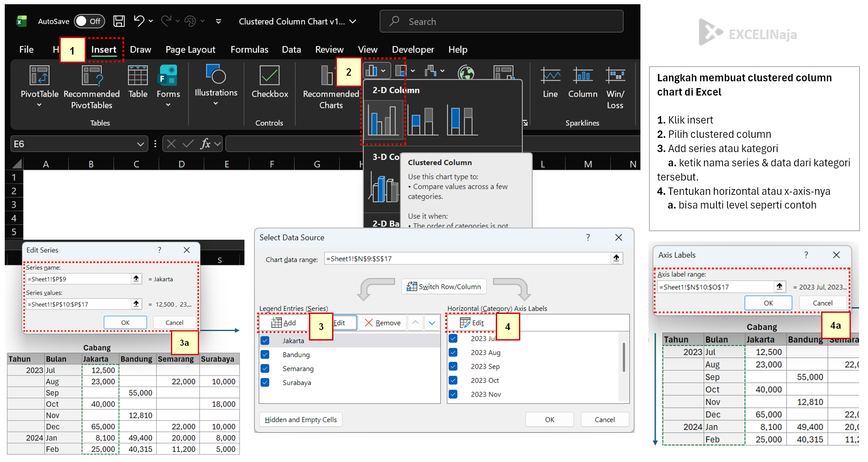Click OK in Edit Series dialog
The image size is (868, 462).
coord(125,323)
